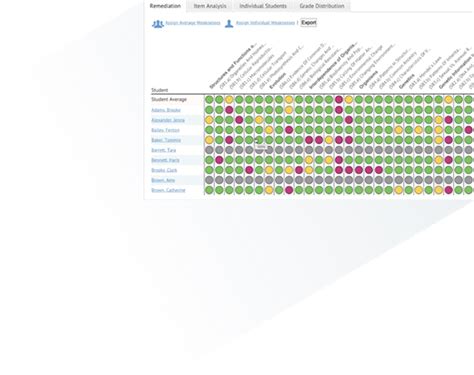Click the first green dot in Brown, Catherine row
This screenshot has width=474, height=375.
[x=209, y=190]
